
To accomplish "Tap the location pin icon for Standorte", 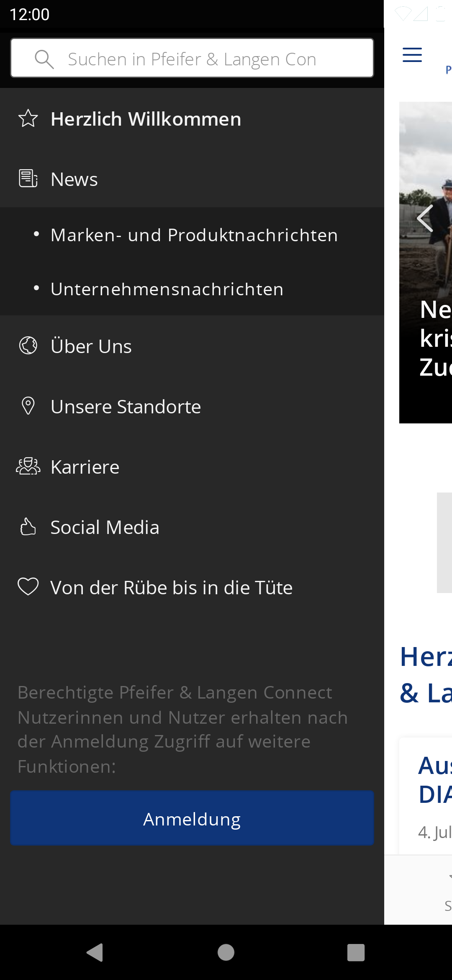I will [x=28, y=406].
